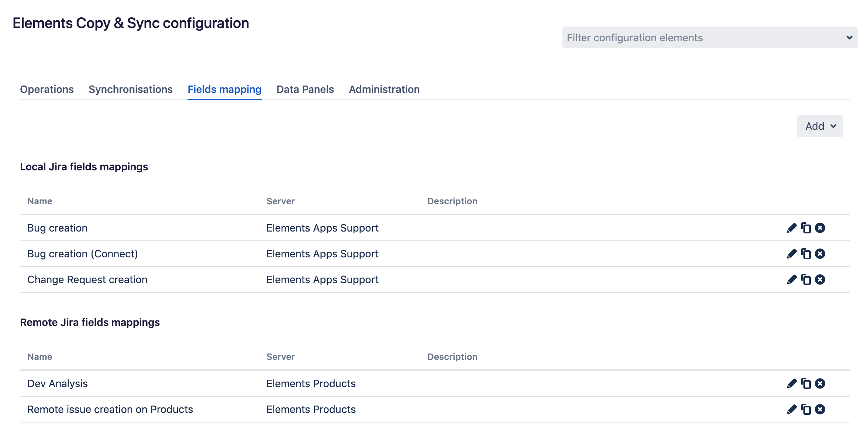This screenshot has height=424, width=868.
Task: Open the Filter configuration elements dropdown
Action: tap(709, 37)
